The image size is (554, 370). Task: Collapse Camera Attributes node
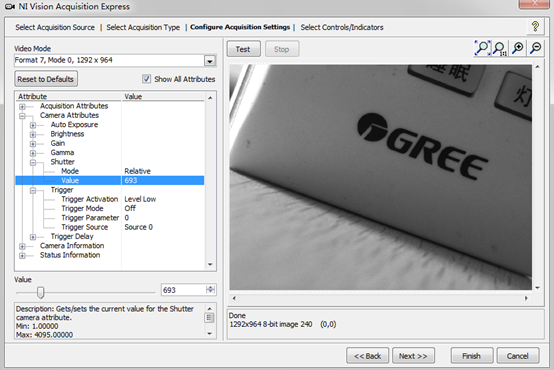point(22,116)
